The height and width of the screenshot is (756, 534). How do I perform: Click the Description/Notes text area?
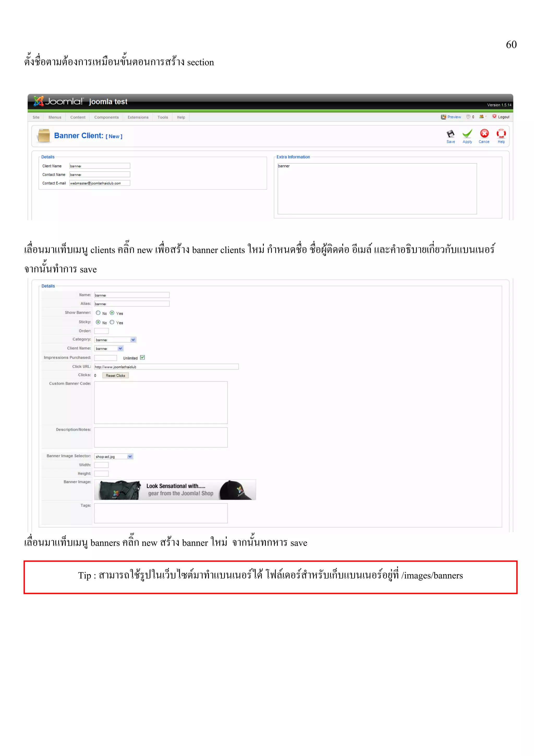(161, 437)
